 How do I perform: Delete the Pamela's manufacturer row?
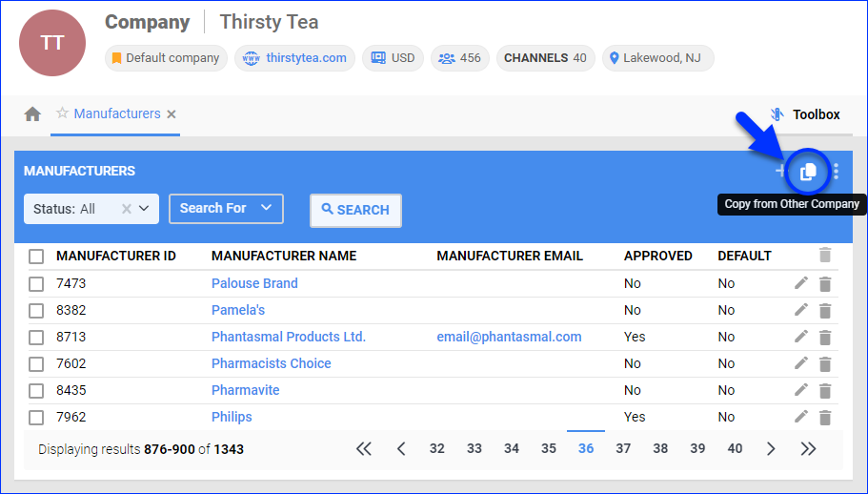[x=825, y=310]
